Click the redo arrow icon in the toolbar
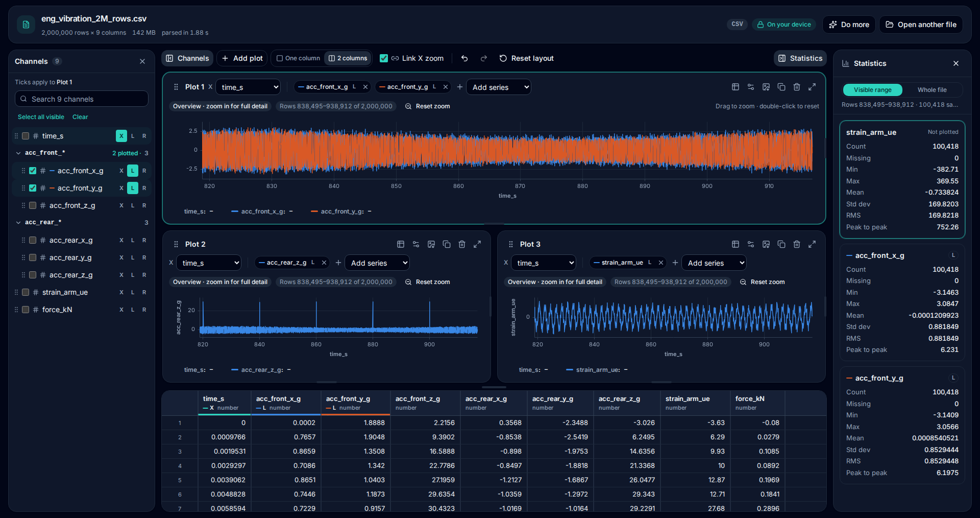This screenshot has width=980, height=518. pyautogui.click(x=484, y=58)
